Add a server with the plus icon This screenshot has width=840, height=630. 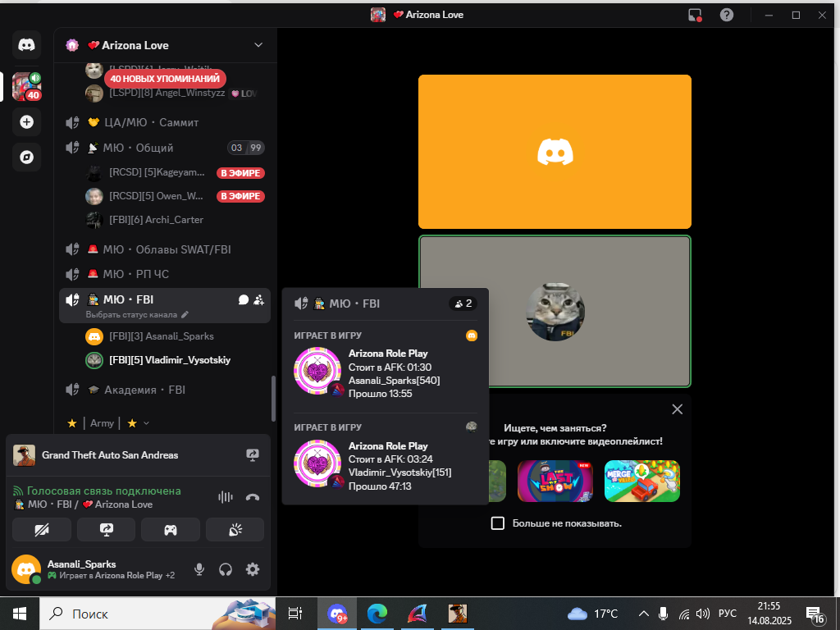27,122
